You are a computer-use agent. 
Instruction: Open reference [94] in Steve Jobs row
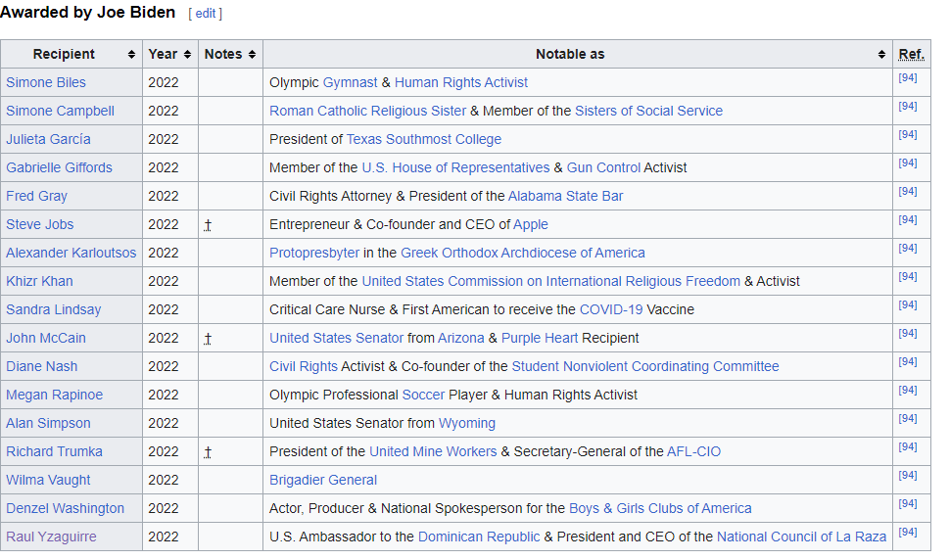[908, 219]
